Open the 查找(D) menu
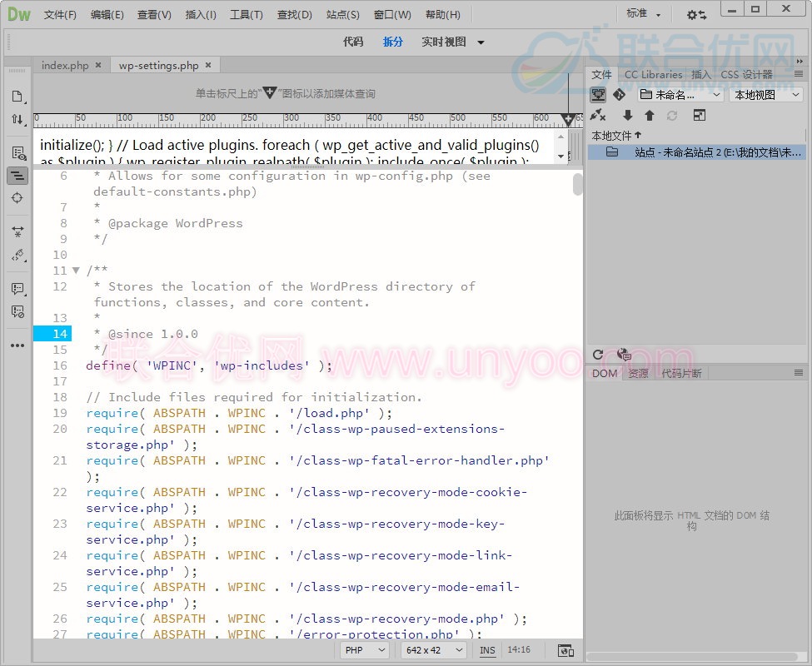Screen dimensions: 812x666 (x=295, y=14)
